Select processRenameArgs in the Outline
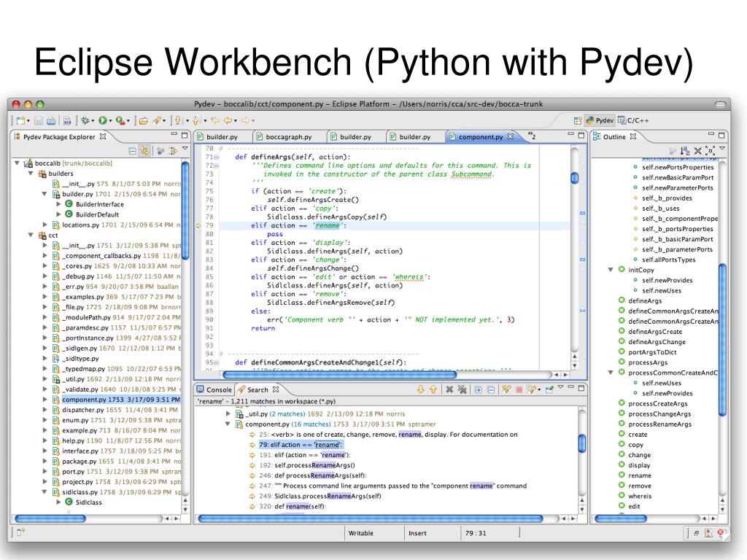 pyautogui.click(x=659, y=424)
